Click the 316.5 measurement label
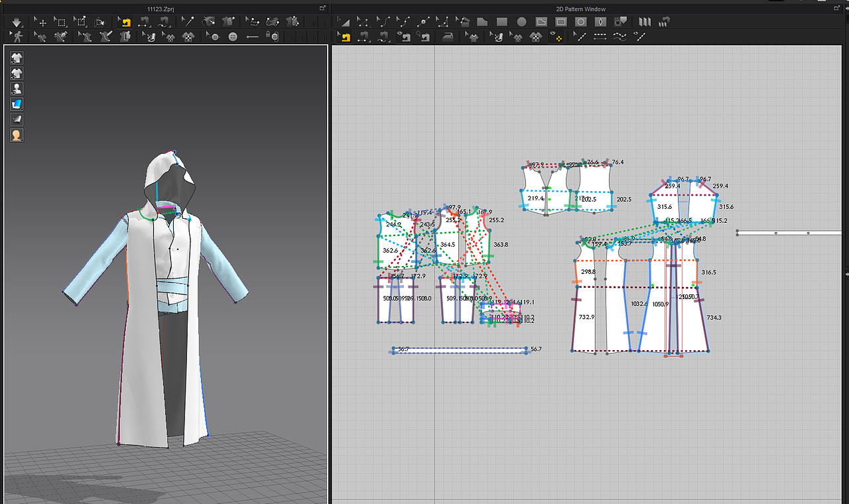 (x=708, y=273)
